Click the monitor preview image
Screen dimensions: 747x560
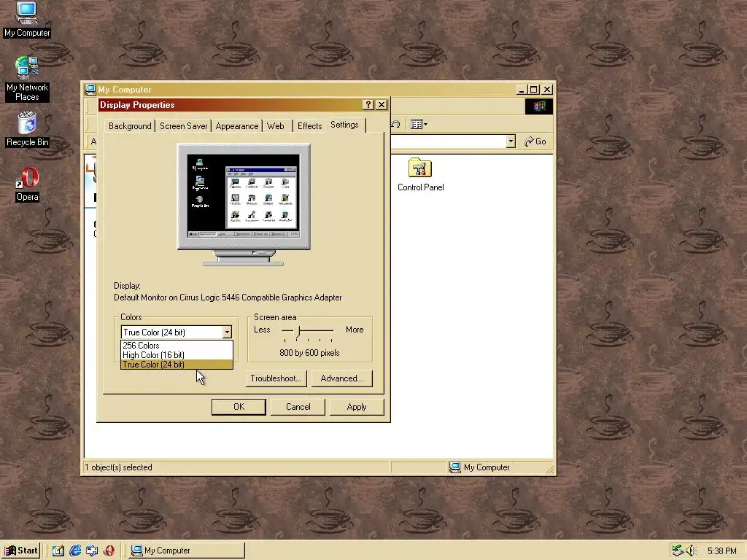244,204
